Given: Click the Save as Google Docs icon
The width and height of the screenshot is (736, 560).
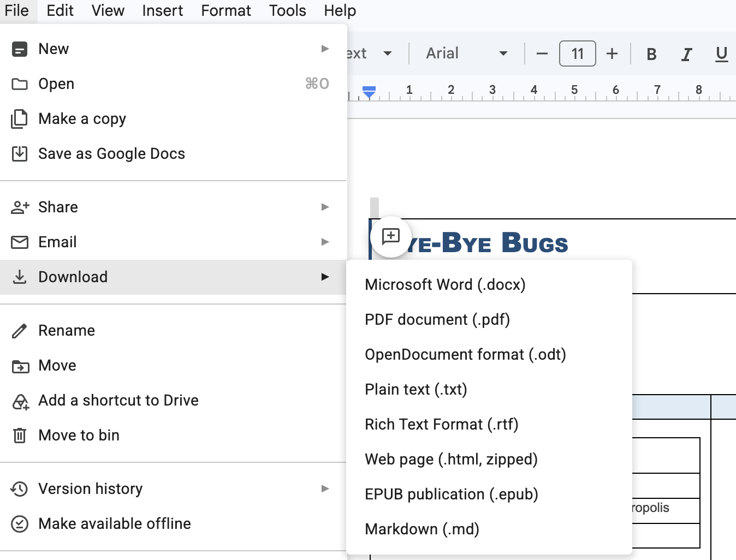Looking at the screenshot, I should pyautogui.click(x=20, y=154).
